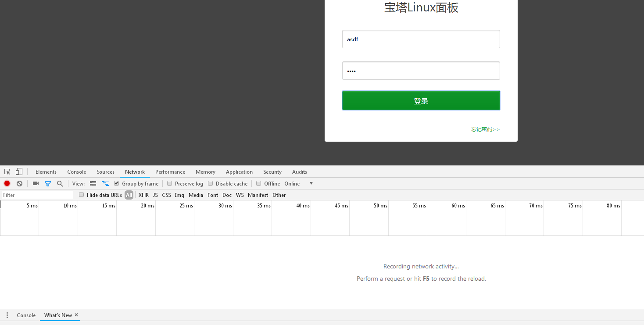
Task: Enable the Offline checkbox
Action: tap(259, 183)
